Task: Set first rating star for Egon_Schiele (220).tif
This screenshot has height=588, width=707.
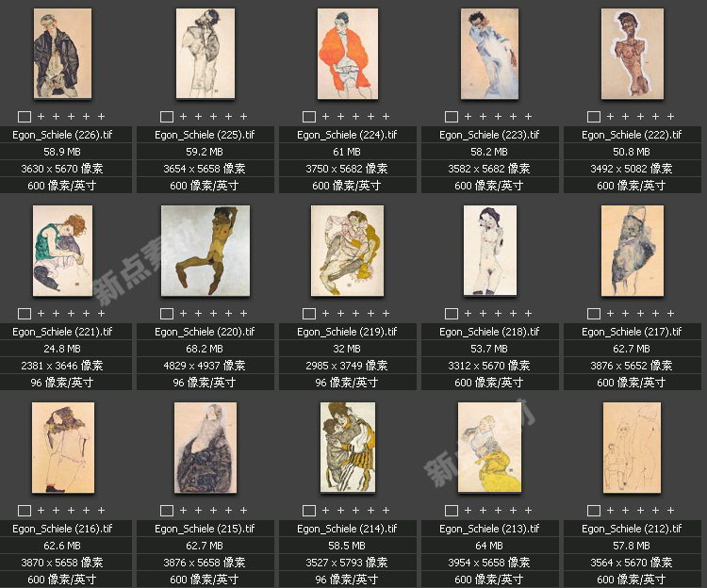Action: pos(184,313)
